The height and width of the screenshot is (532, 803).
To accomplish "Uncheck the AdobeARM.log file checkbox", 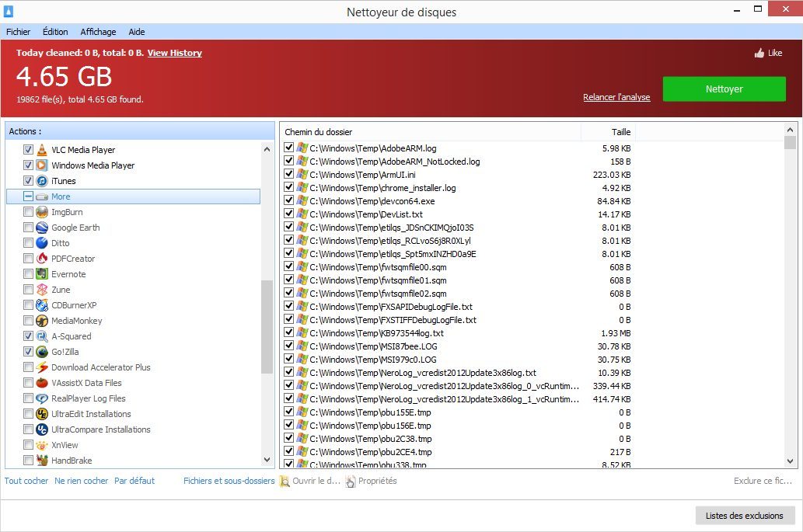I will pos(289,148).
